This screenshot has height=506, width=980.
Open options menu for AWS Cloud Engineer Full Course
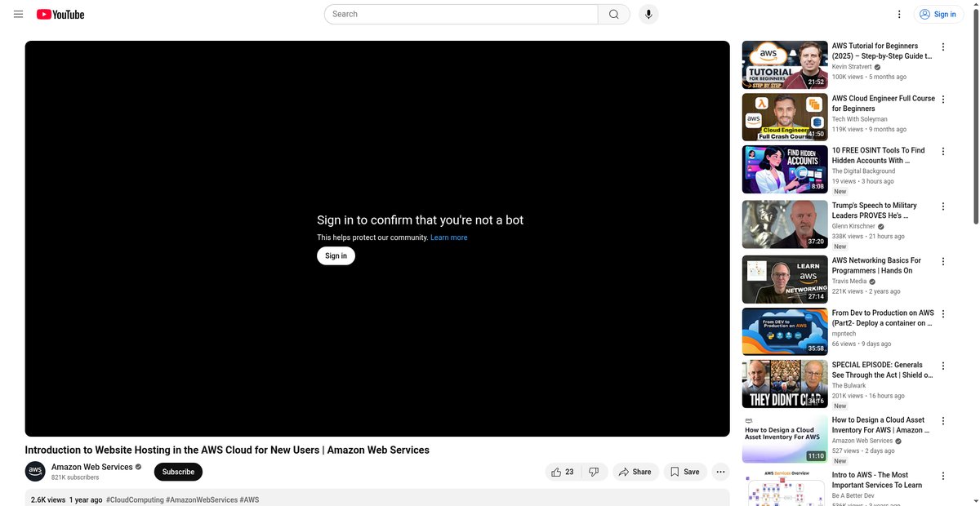943,100
